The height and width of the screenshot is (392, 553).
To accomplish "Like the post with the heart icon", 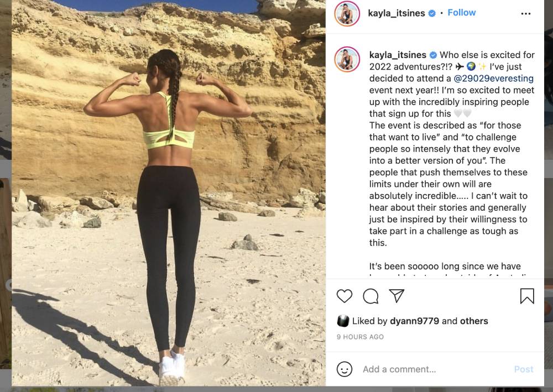I will [x=344, y=296].
